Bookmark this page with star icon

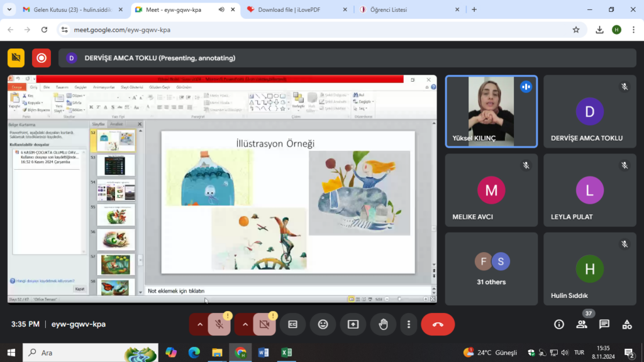point(575,30)
